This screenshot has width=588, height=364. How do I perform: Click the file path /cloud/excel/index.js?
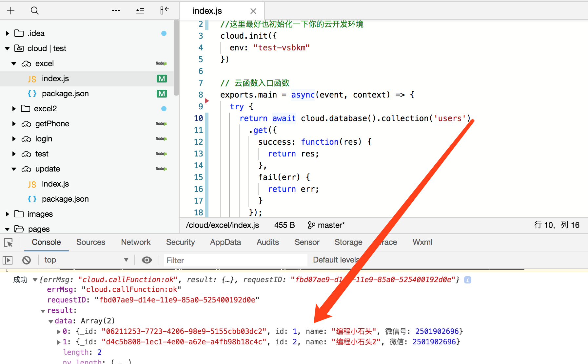223,225
